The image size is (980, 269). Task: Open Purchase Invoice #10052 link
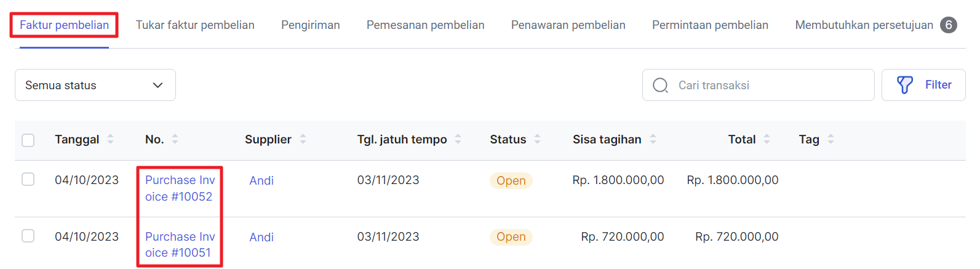180,188
